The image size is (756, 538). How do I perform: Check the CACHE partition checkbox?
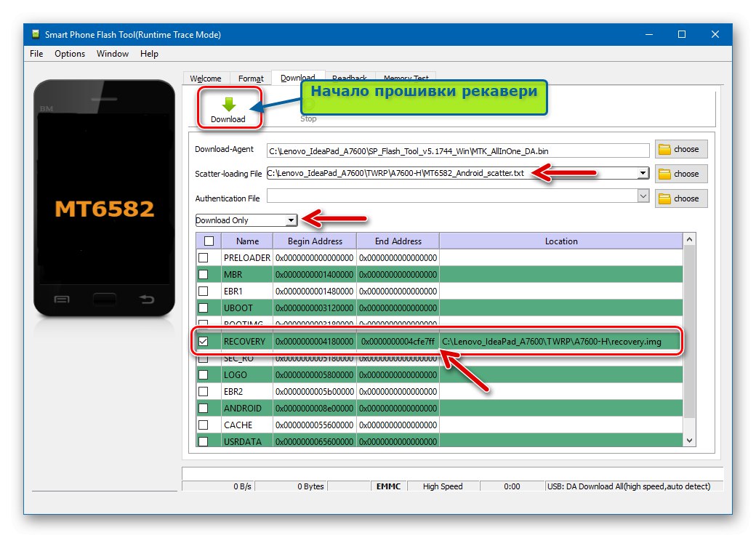coord(204,425)
